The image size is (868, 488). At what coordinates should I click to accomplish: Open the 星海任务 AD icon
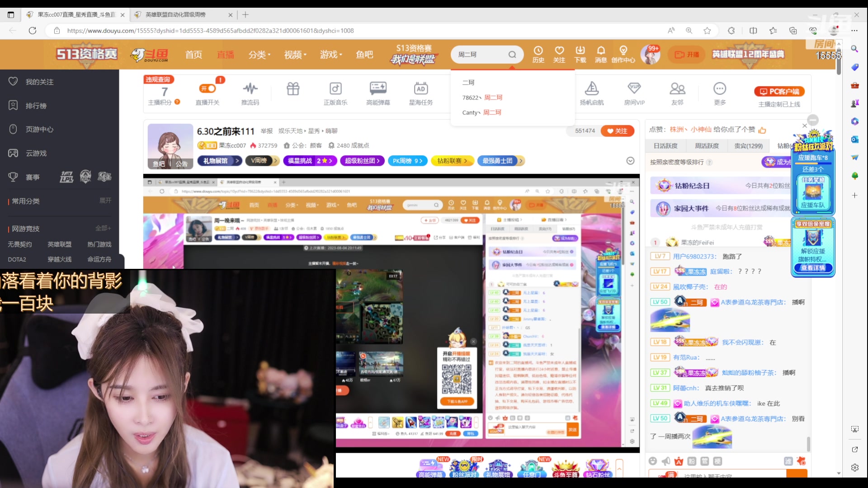421,94
